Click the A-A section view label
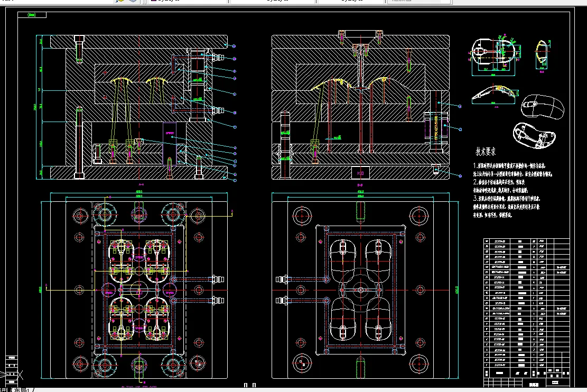This screenshot has width=587, height=392. [141, 184]
